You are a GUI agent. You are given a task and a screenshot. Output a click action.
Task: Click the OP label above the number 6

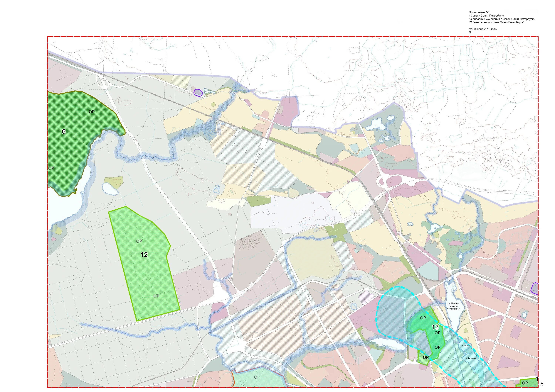pos(92,112)
